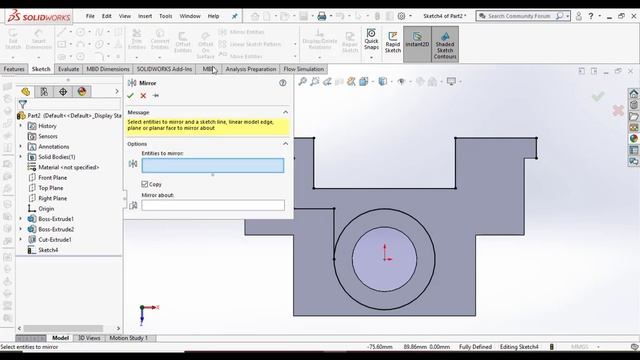Expand Solid Bodies(1) node
This screenshot has width=640, height=360.
[20, 157]
